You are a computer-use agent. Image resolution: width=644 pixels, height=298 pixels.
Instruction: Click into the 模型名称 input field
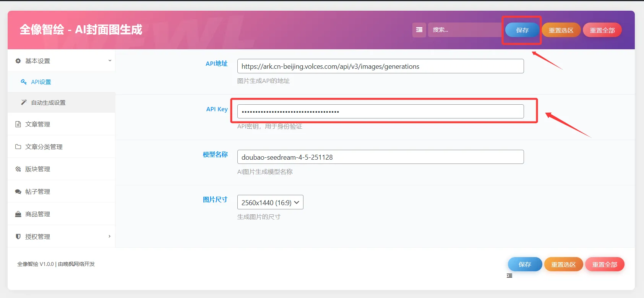point(380,157)
